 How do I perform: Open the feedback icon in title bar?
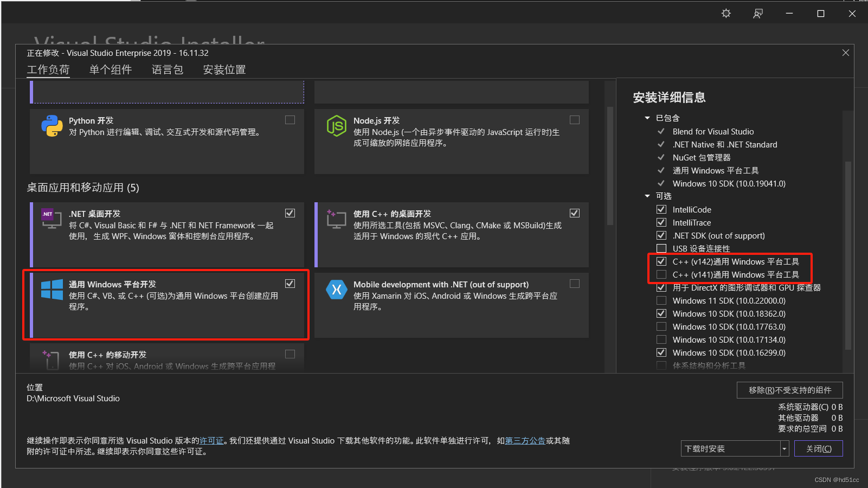point(758,14)
